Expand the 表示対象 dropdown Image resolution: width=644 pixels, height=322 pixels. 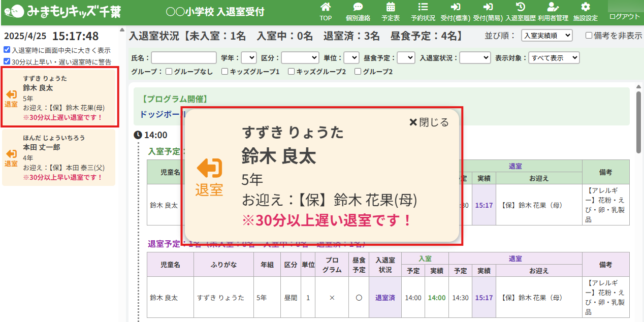pyautogui.click(x=554, y=58)
